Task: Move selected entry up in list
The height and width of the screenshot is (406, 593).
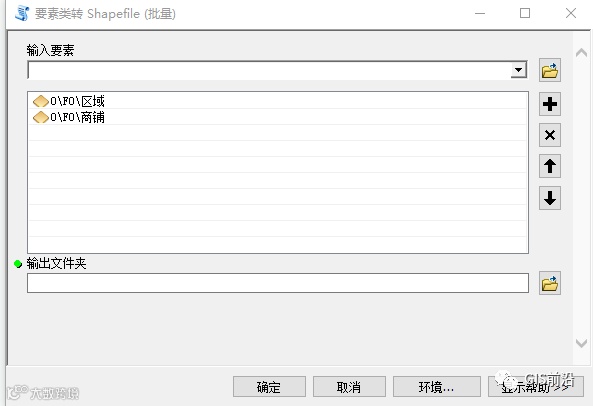Action: (x=550, y=166)
